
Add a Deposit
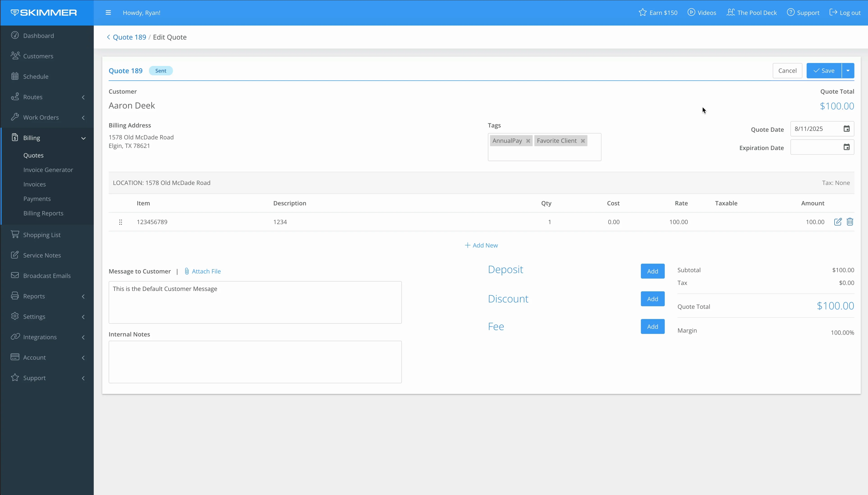pyautogui.click(x=653, y=271)
